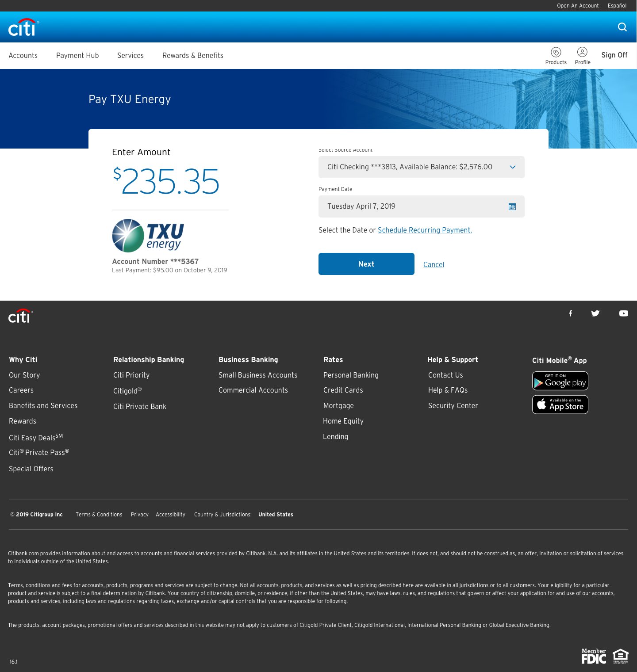Open Citi Easy Deals link
The height and width of the screenshot is (672, 637).
[x=36, y=437]
